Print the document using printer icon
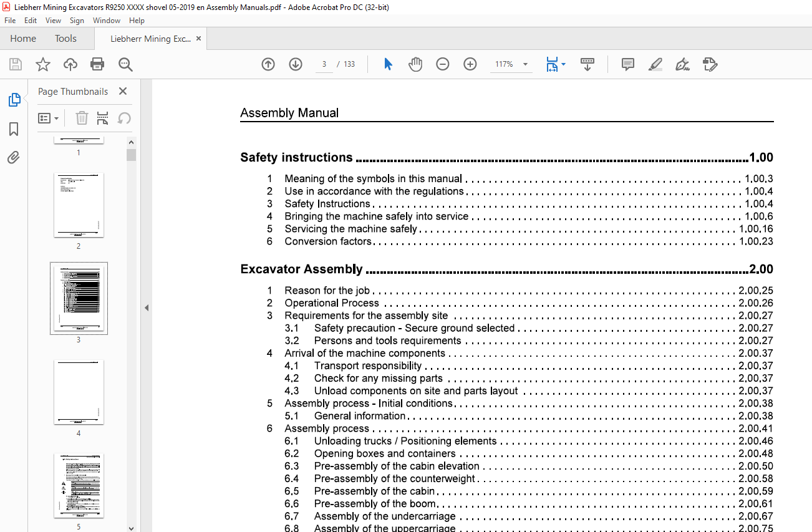 (x=97, y=64)
